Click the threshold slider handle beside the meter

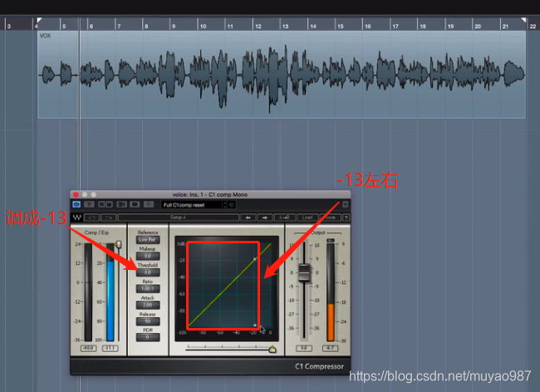pyautogui.click(x=118, y=244)
